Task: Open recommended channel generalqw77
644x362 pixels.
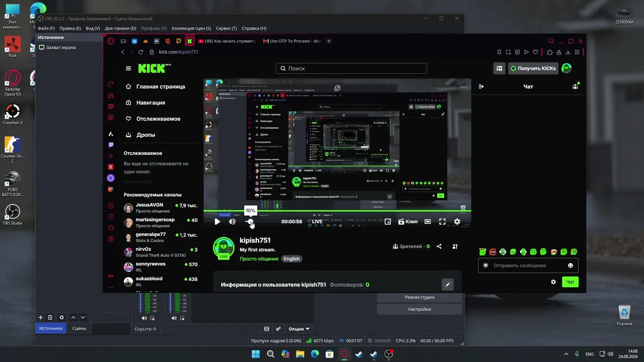Action: click(161, 237)
